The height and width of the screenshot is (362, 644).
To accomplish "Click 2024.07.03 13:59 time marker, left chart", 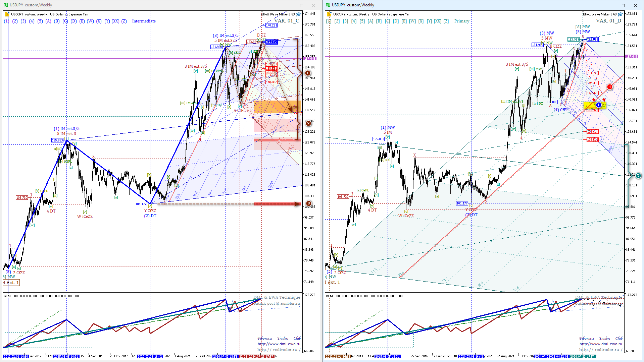I will click(x=226, y=356).
